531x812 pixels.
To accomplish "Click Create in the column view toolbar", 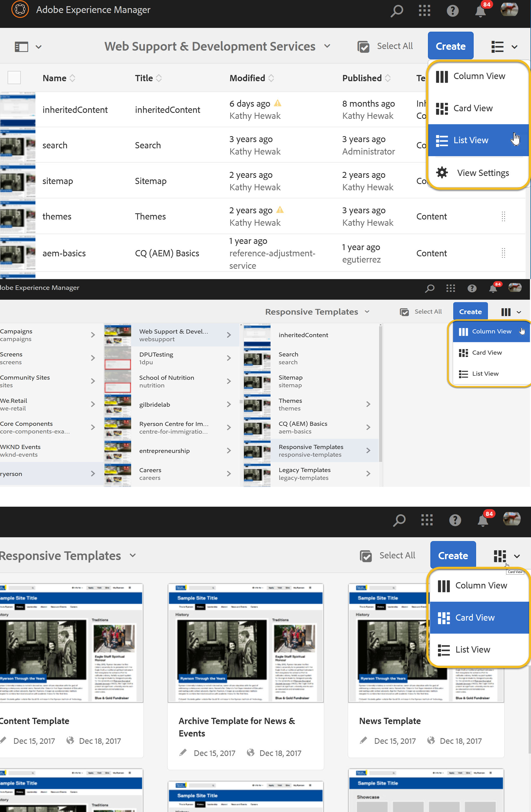I will (470, 312).
